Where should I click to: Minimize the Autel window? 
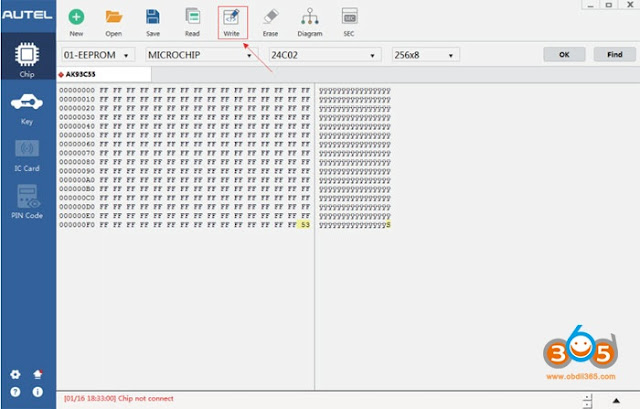click(x=590, y=5)
